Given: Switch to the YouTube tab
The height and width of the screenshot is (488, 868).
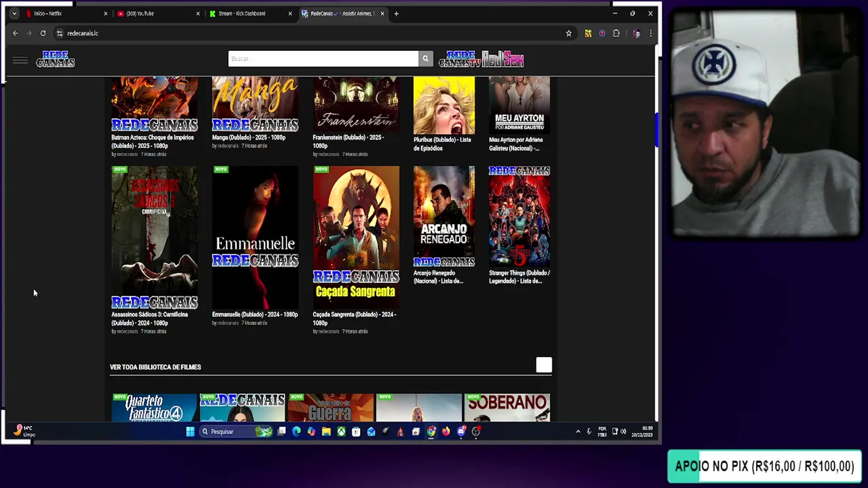Looking at the screenshot, I should click(x=158, y=14).
